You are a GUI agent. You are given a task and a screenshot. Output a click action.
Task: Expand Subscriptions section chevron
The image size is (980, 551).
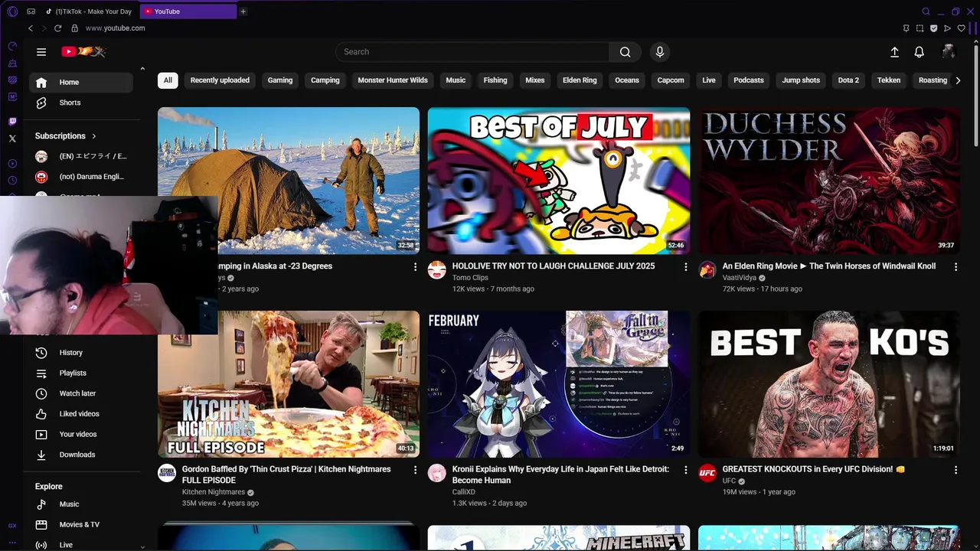(x=94, y=136)
